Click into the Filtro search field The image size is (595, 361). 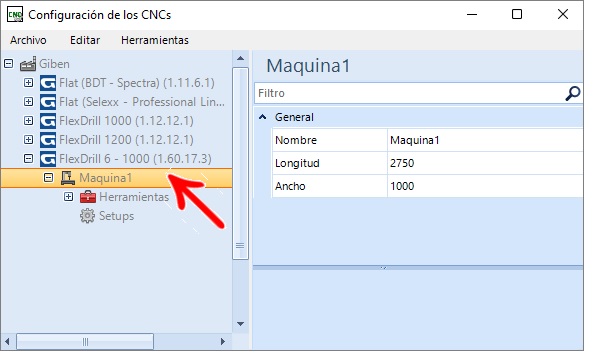[x=409, y=93]
